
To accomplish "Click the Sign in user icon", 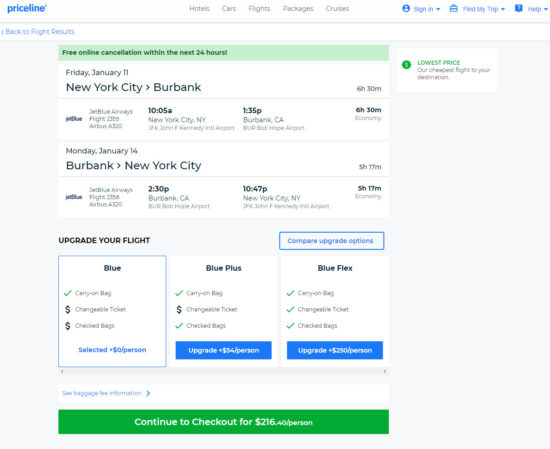I will point(406,8).
